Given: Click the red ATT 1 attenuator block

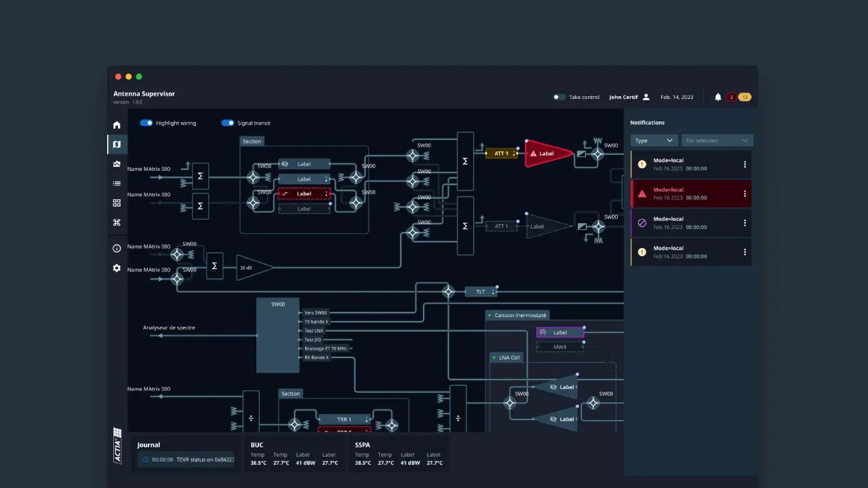Looking at the screenshot, I should (501, 154).
